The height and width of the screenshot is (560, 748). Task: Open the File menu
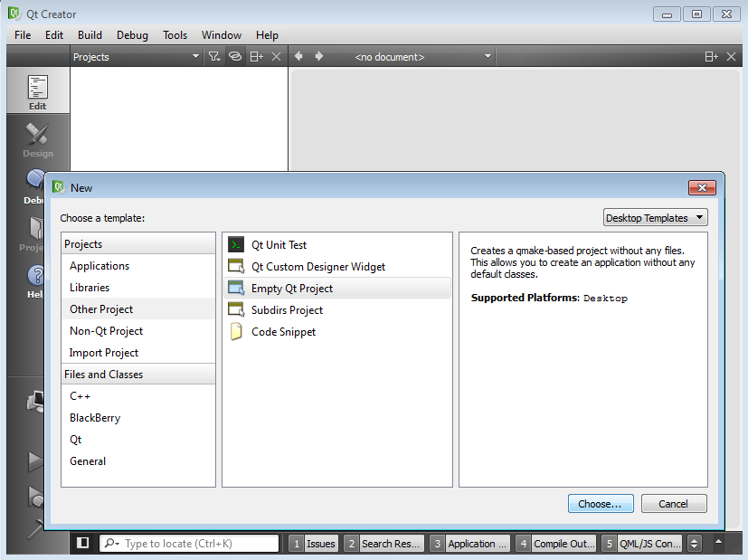[23, 35]
